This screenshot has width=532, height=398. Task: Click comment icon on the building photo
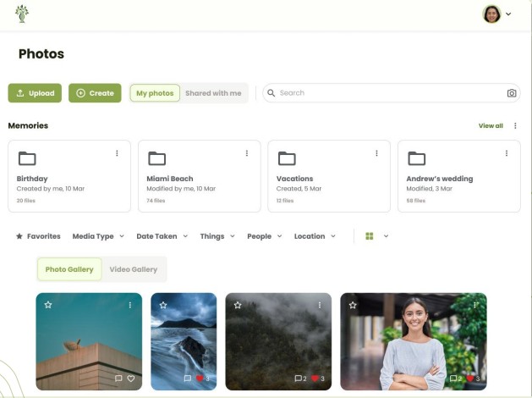(x=118, y=379)
